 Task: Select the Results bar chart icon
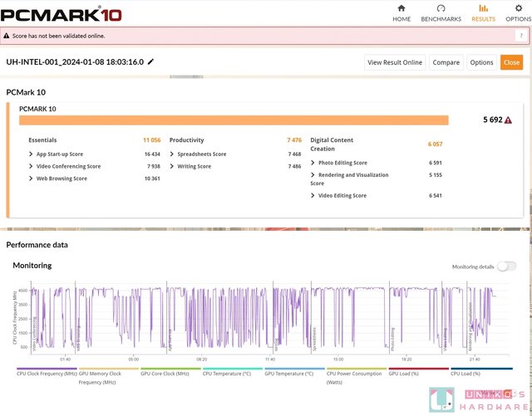(483, 8)
